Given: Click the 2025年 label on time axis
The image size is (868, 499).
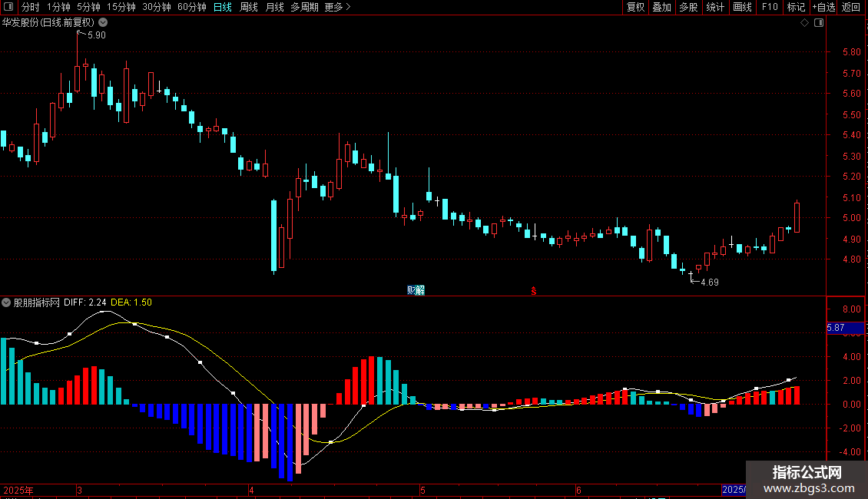Looking at the screenshot, I should point(18,490).
